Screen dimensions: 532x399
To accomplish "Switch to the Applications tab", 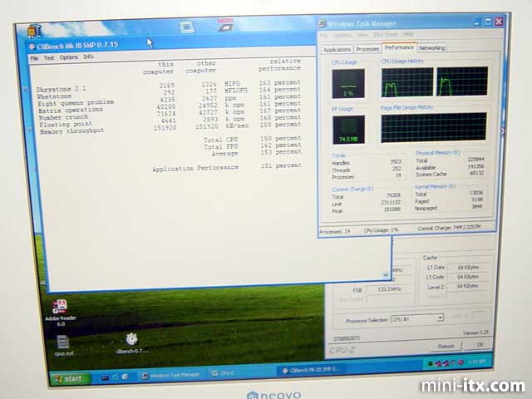I will pyautogui.click(x=337, y=50).
